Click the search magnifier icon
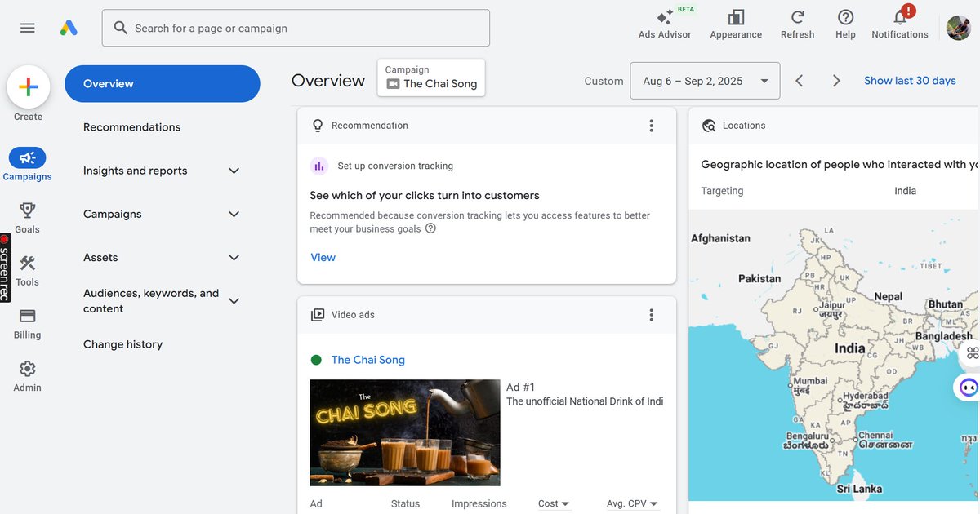 (x=121, y=28)
